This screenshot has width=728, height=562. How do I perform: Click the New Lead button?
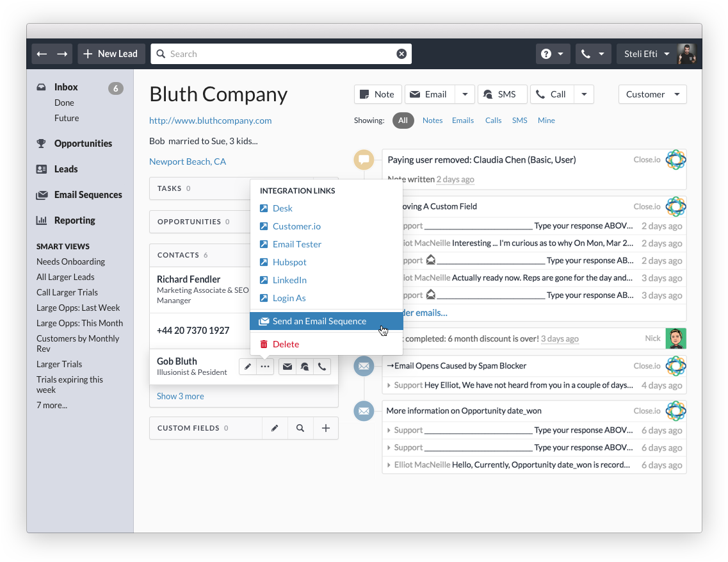coord(111,54)
